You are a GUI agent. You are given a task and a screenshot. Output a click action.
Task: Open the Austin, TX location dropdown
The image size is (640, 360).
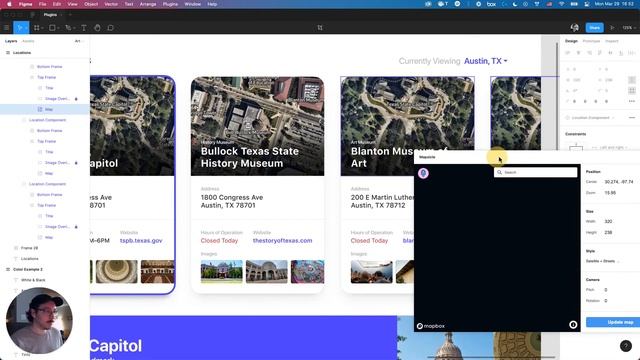[x=486, y=61]
